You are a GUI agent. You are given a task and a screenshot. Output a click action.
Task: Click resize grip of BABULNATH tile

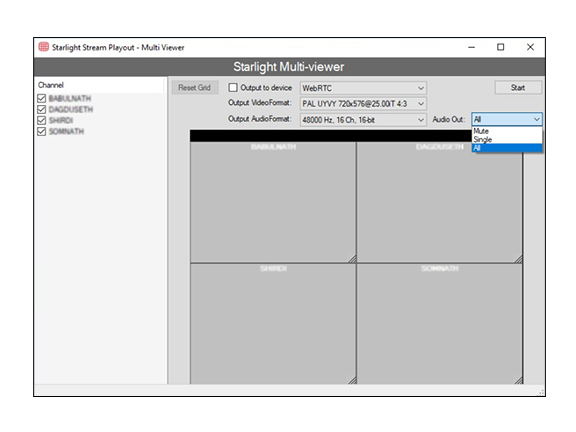[x=352, y=259]
